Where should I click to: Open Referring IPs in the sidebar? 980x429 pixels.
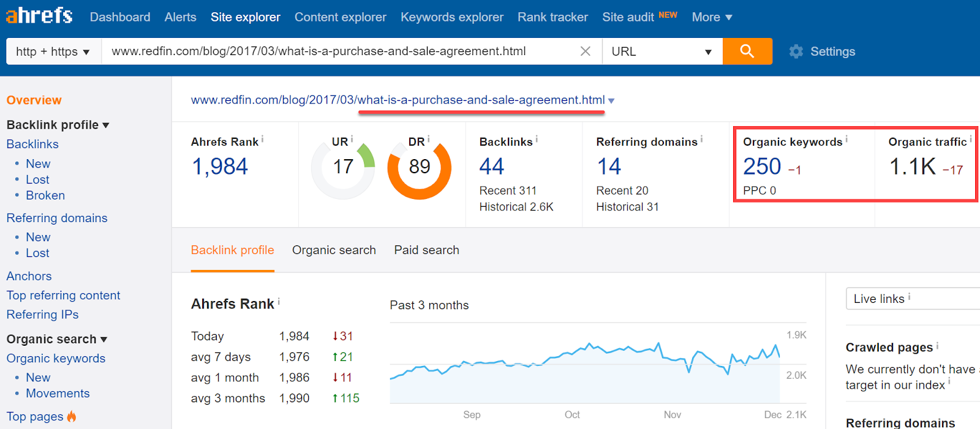click(x=42, y=315)
